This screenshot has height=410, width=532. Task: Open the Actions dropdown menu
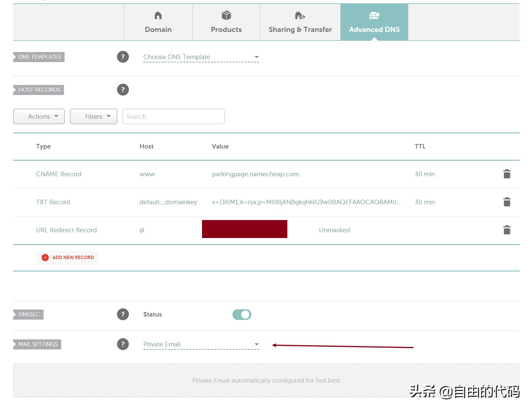coord(39,117)
